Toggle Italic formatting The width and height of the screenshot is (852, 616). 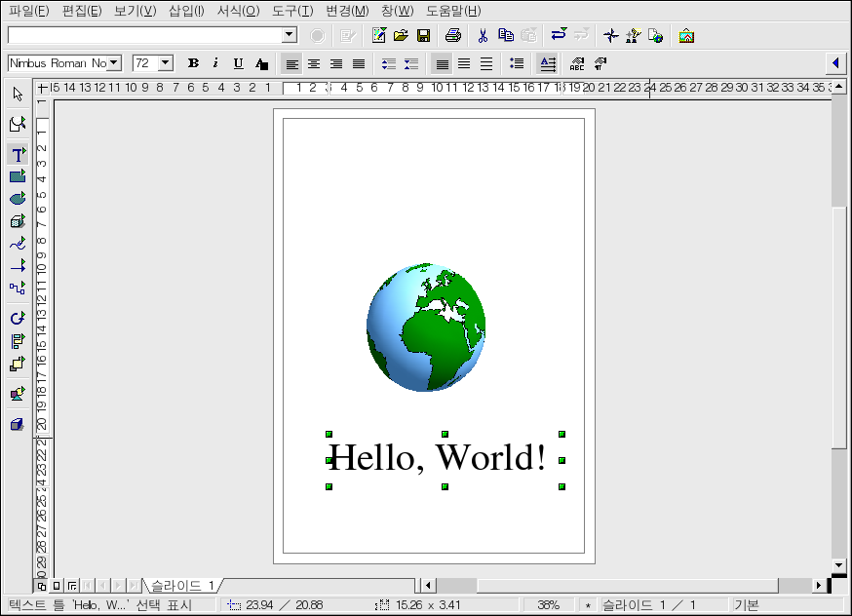point(215,63)
